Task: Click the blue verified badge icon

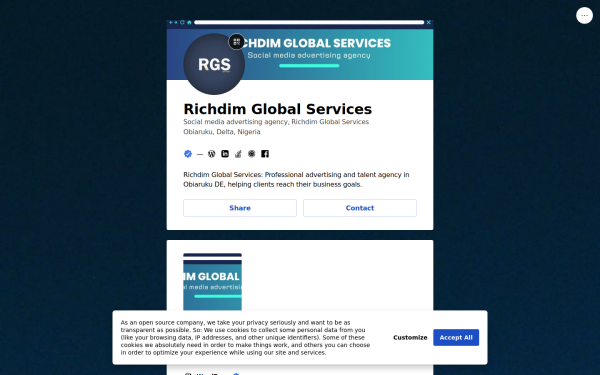Action: tap(188, 154)
